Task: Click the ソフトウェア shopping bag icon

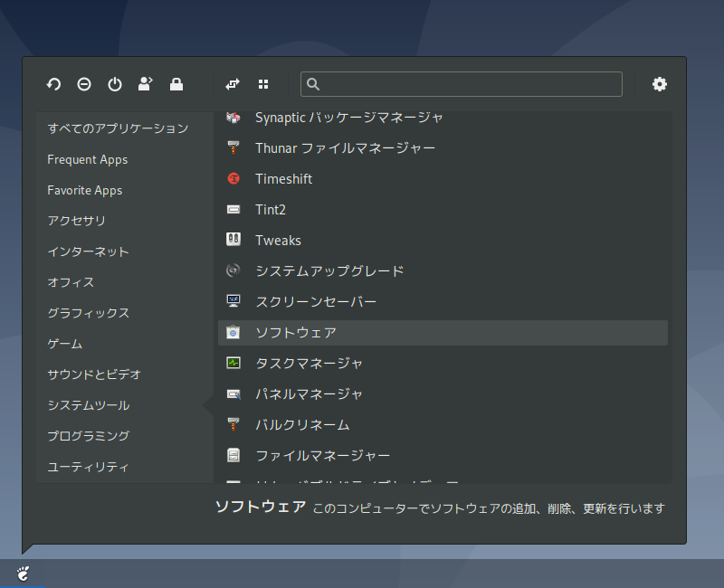Action: (x=233, y=332)
